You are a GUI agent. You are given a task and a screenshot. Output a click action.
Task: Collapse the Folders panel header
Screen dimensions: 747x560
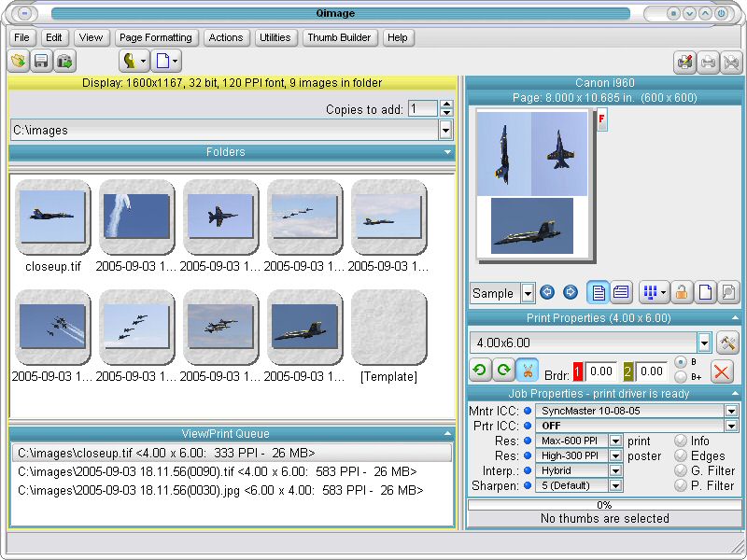click(x=448, y=152)
